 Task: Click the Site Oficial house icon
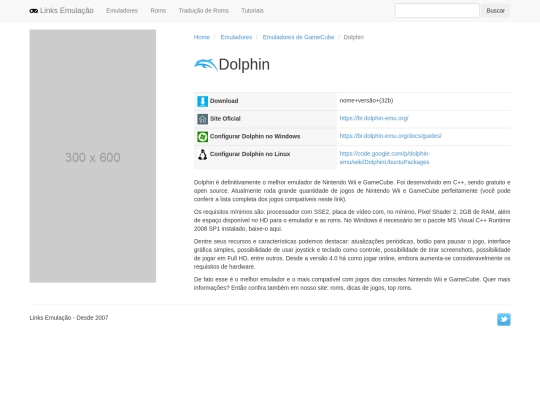coord(202,119)
